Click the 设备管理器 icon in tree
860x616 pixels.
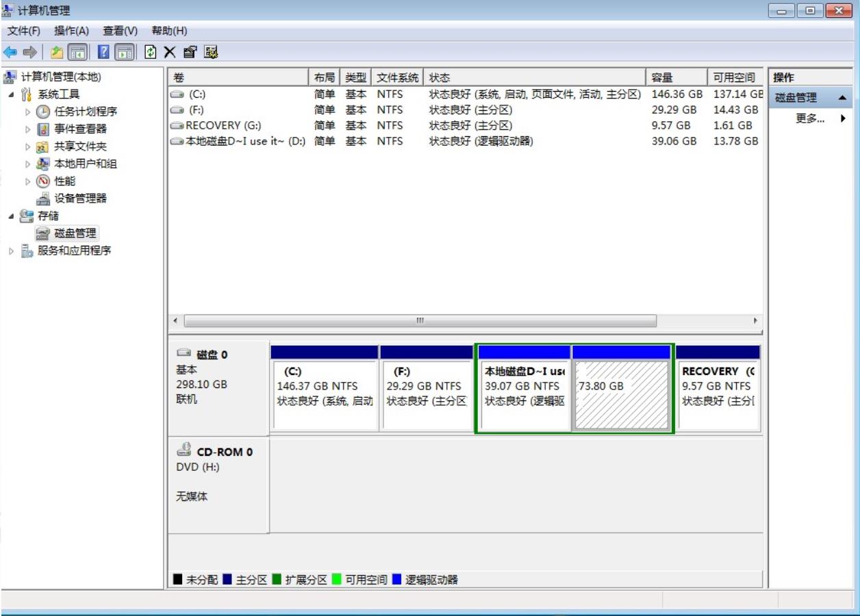(x=43, y=198)
